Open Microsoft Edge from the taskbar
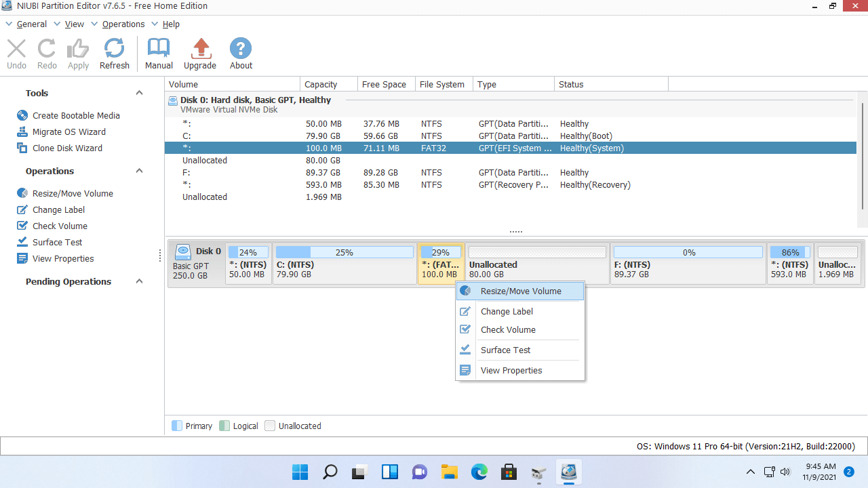Screen dimensions: 868x488 (x=479, y=472)
